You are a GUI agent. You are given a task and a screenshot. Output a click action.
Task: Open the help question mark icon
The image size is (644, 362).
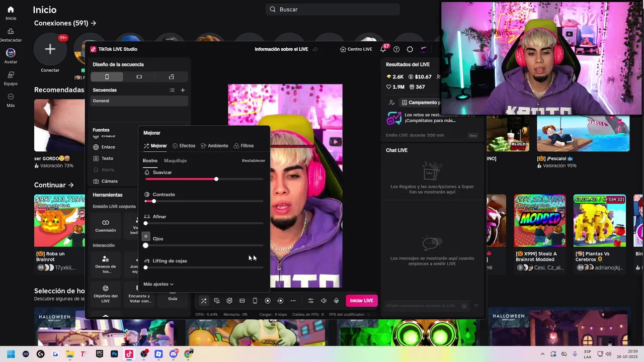pyautogui.click(x=396, y=49)
